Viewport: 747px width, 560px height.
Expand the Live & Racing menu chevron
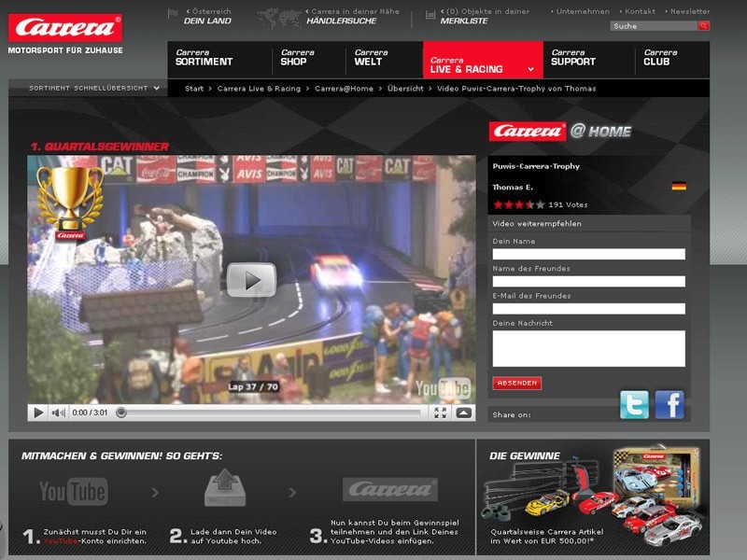(x=530, y=69)
